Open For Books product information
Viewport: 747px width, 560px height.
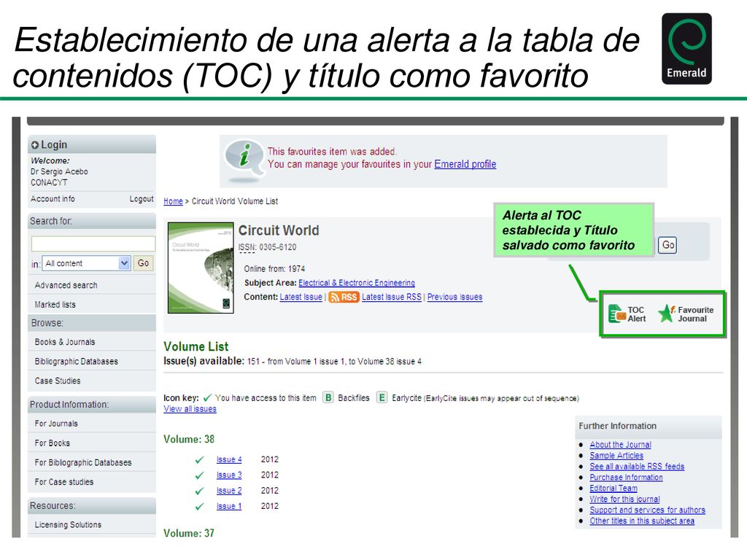tap(53, 443)
